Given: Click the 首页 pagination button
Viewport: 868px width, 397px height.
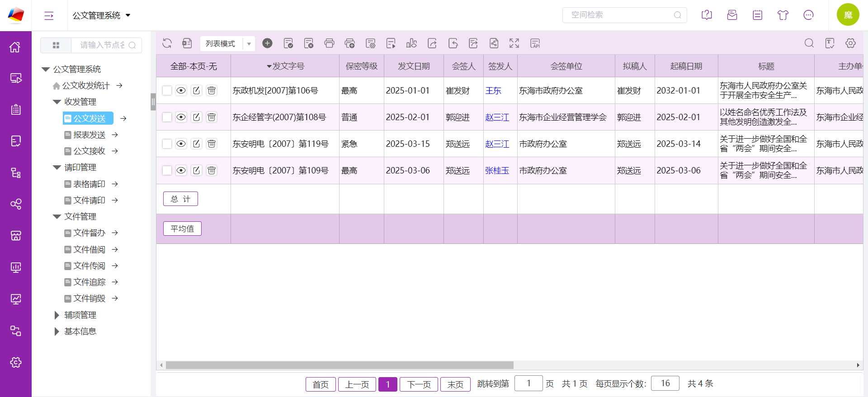Looking at the screenshot, I should pyautogui.click(x=321, y=384).
